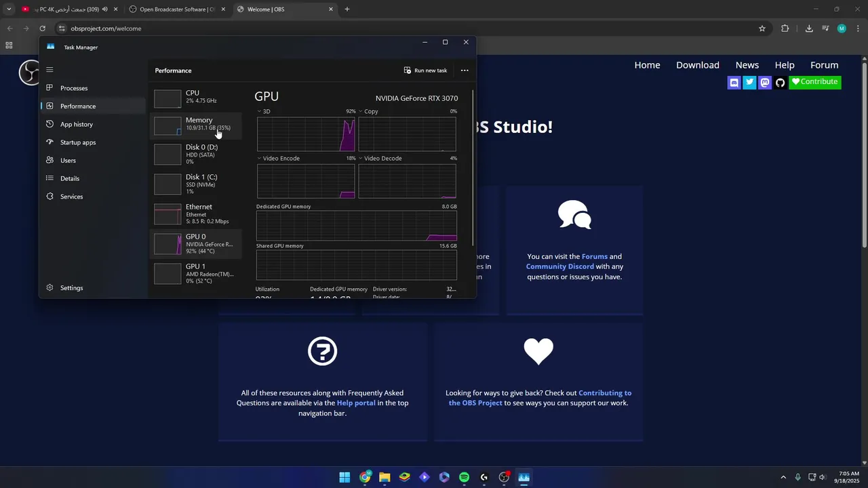Open a new browser tab
Image resolution: width=868 pixels, height=488 pixels.
pos(347,9)
